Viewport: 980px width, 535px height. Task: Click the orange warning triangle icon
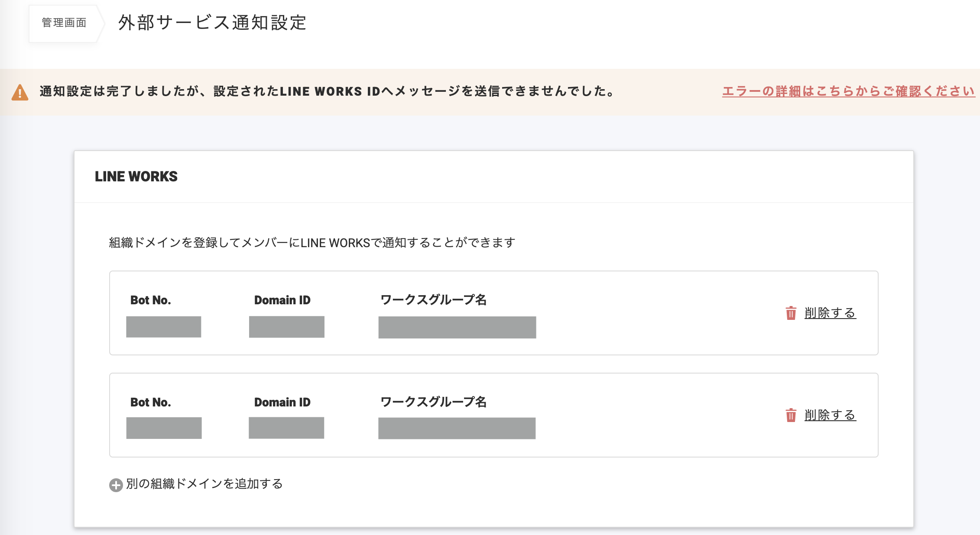click(x=20, y=92)
